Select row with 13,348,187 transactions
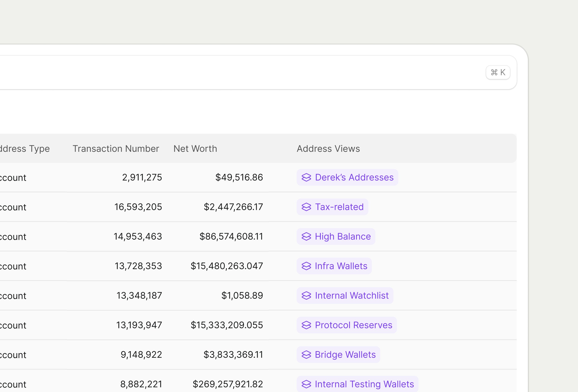The image size is (578, 392). pos(139,295)
